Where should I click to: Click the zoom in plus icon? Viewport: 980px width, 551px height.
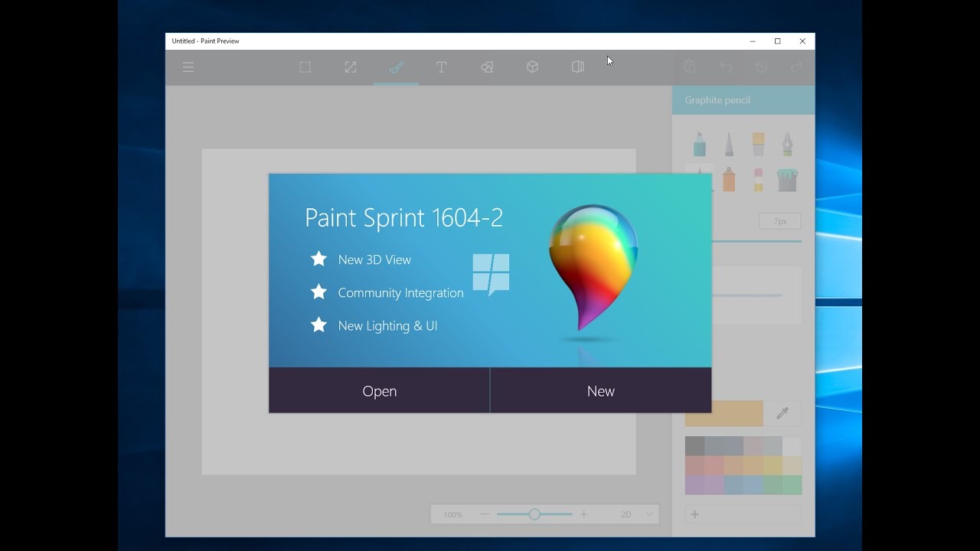pyautogui.click(x=583, y=514)
